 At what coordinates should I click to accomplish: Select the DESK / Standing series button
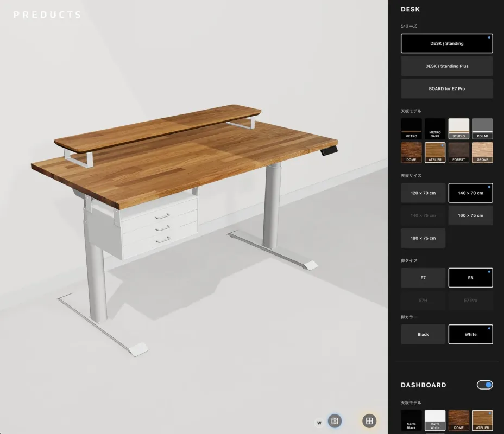446,43
